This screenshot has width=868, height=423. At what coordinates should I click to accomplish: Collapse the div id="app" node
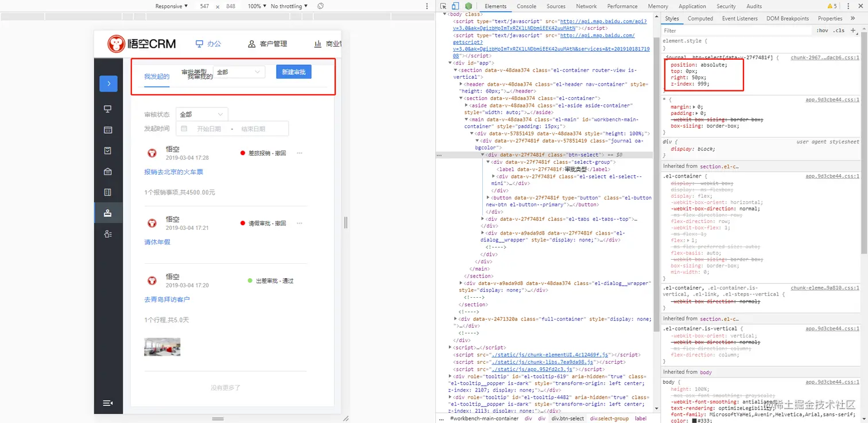pyautogui.click(x=451, y=63)
